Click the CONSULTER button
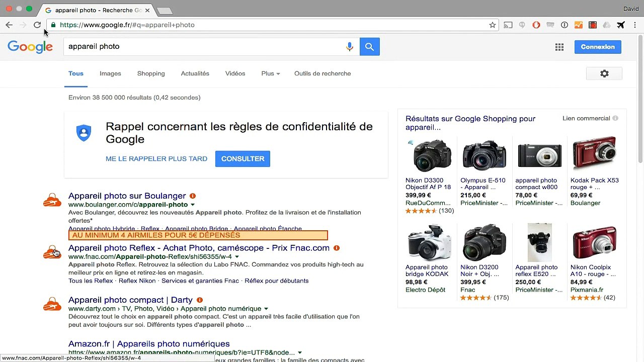 [243, 159]
